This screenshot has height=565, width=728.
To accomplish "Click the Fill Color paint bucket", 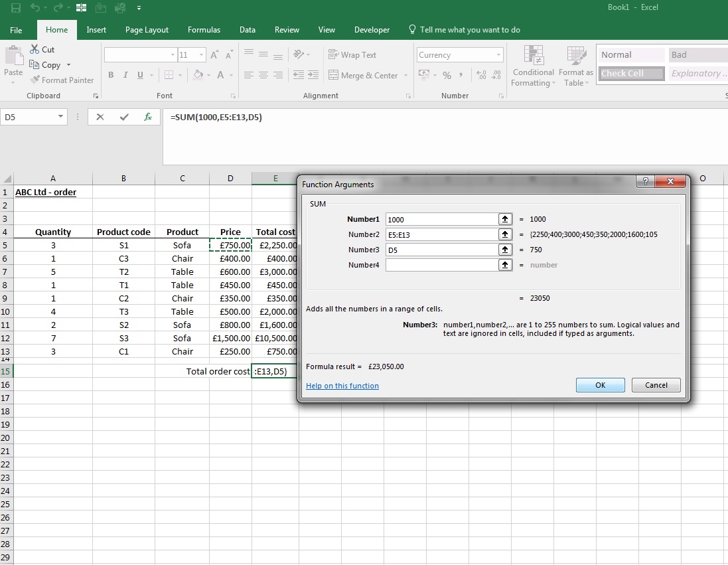I will tap(198, 75).
